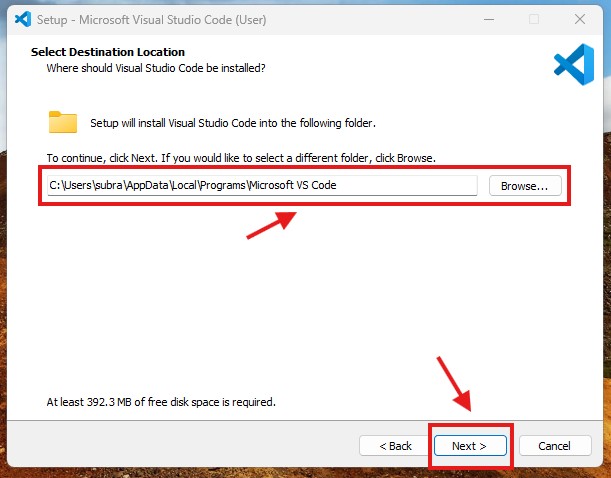Click the VS Code icon in title bar
The width and height of the screenshot is (611, 478).
tap(24, 19)
